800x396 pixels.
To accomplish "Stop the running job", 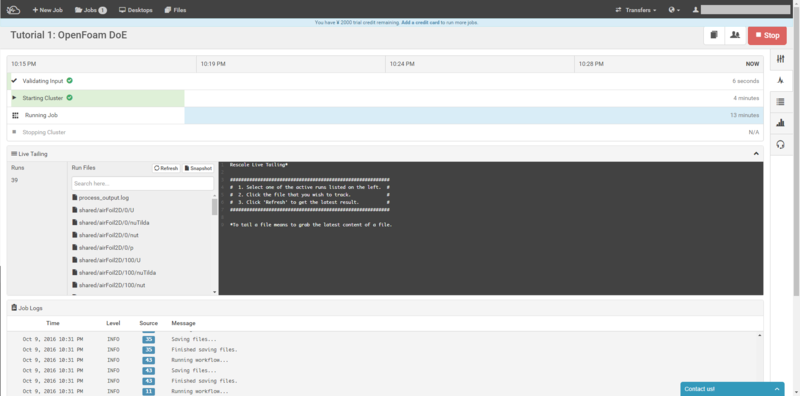I will pos(767,35).
